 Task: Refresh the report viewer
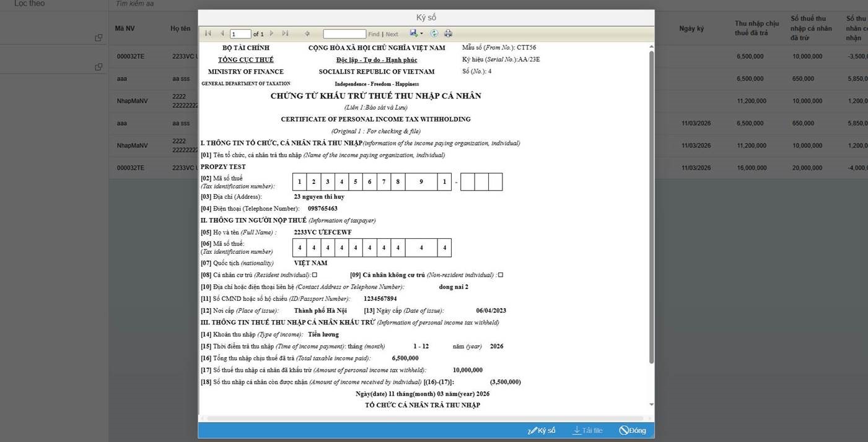(x=434, y=33)
